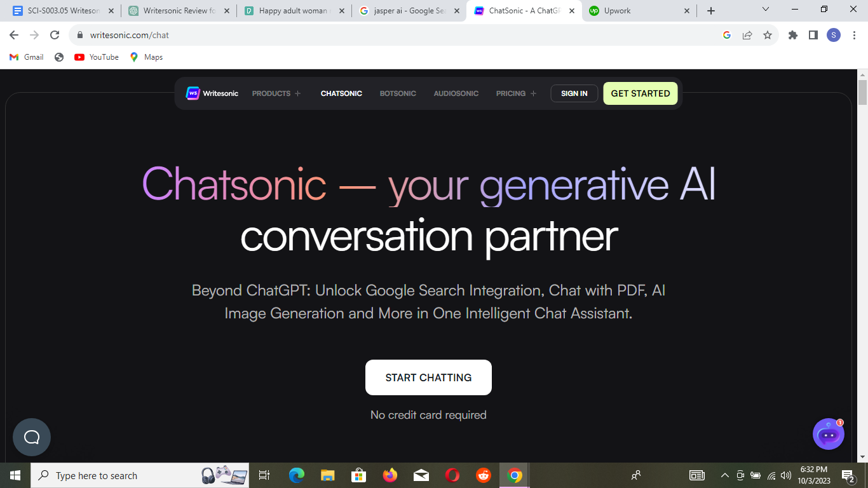The width and height of the screenshot is (868, 488).
Task: Click the browser extensions puzzle icon
Action: 792,35
